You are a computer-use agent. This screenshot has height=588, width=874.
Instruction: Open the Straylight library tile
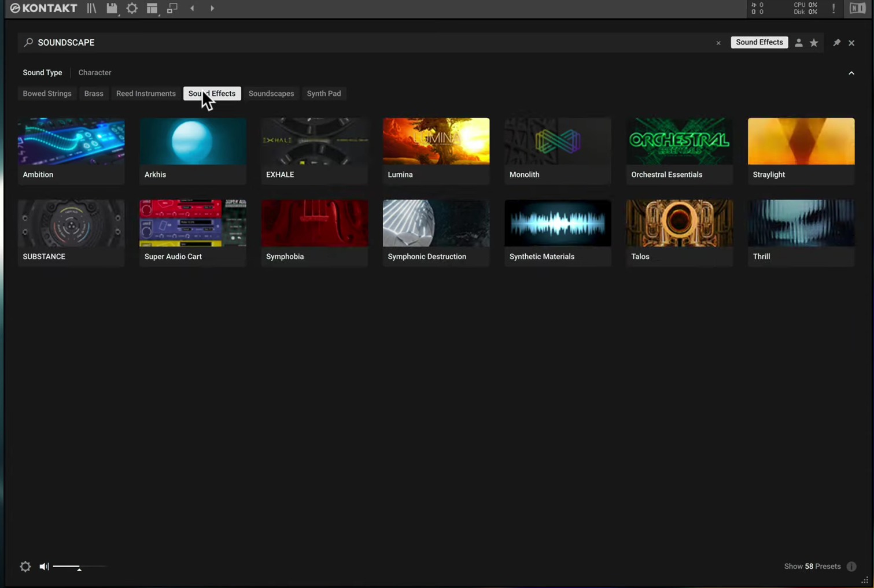tap(801, 151)
